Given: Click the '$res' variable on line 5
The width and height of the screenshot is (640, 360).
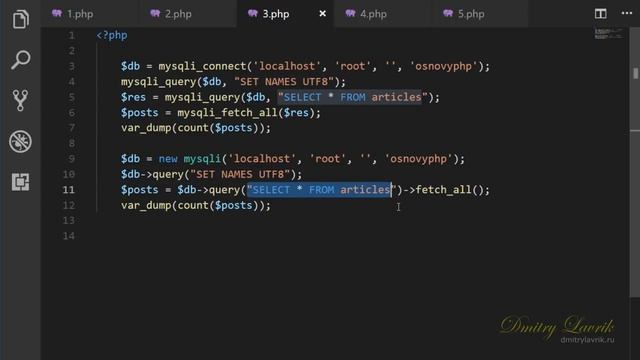Looking at the screenshot, I should [133, 97].
